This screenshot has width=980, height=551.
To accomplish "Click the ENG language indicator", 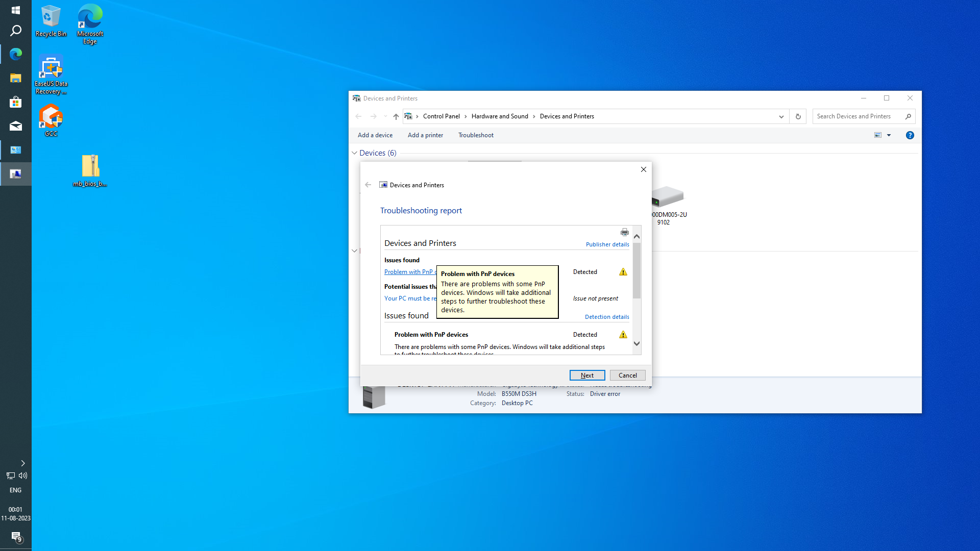I will 15,490.
